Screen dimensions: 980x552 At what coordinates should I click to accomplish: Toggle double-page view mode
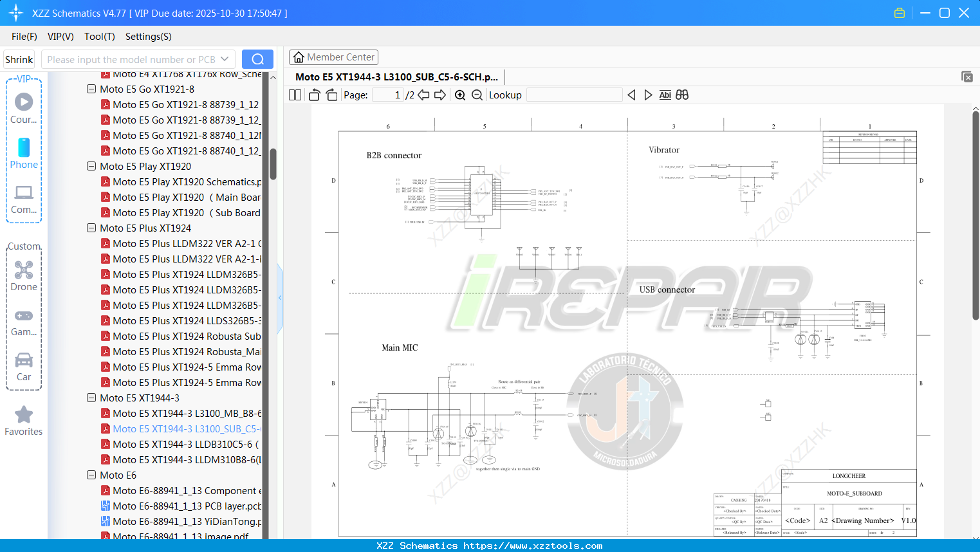pyautogui.click(x=294, y=95)
